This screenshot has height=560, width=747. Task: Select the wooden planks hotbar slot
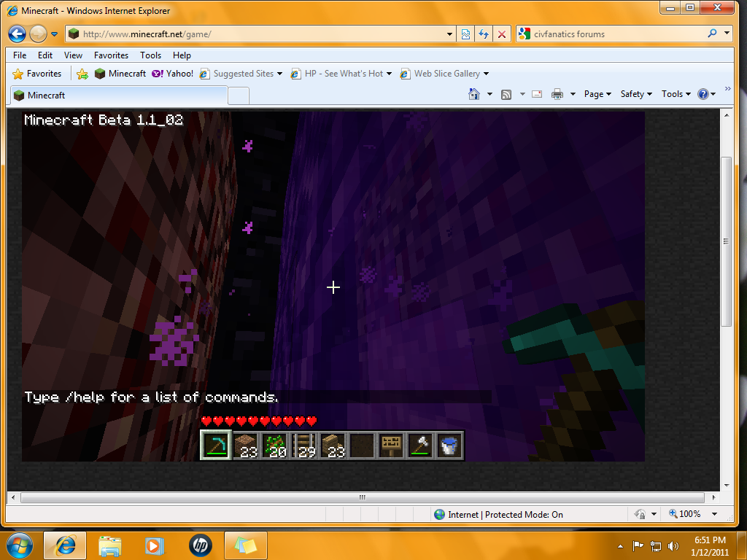pyautogui.click(x=333, y=445)
